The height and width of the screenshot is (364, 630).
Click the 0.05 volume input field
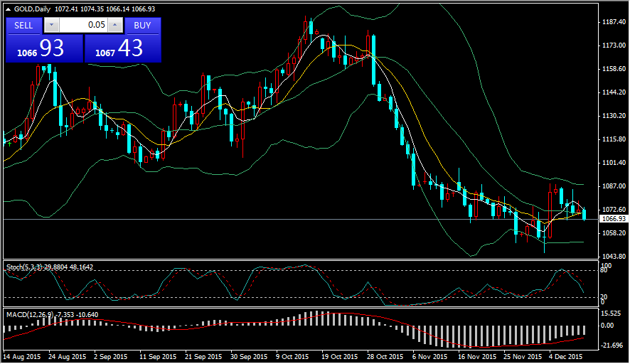click(x=83, y=25)
